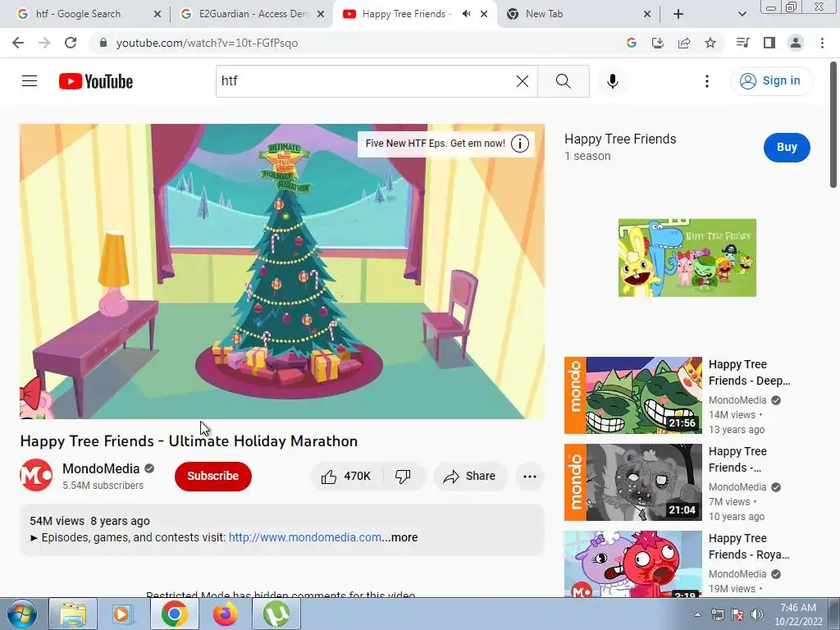Show hidden tray icons arrow
The width and height of the screenshot is (840, 630).
pyautogui.click(x=697, y=614)
